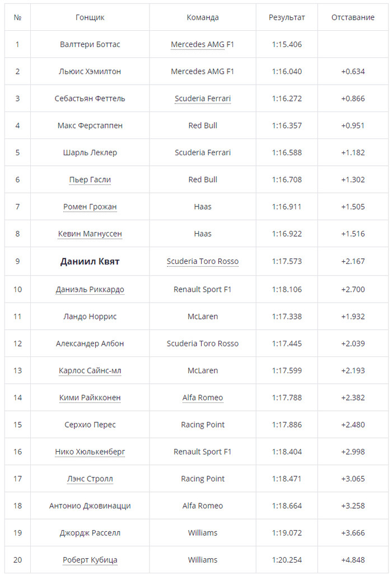392x575 pixels.
Task: Follow the Карлос Сайнс-мл link
Action: pos(90,370)
